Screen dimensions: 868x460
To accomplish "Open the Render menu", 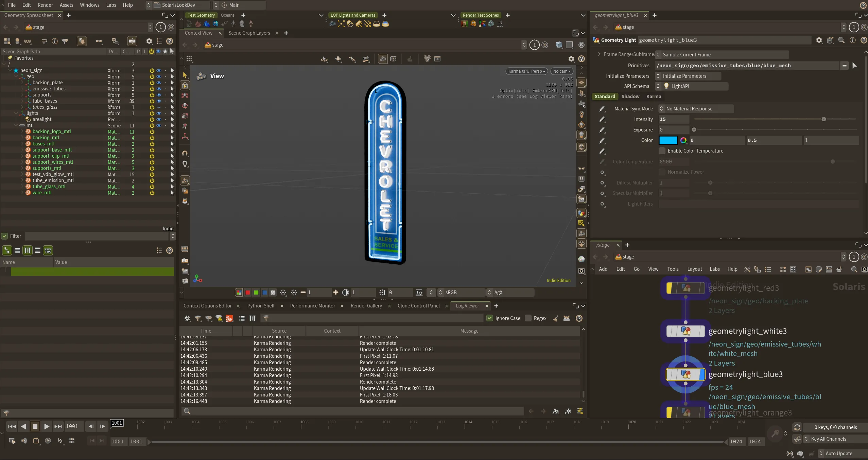I will click(45, 5).
